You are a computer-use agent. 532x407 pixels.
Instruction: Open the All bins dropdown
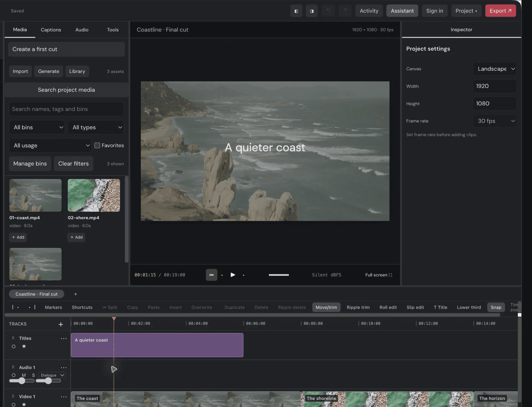coord(37,127)
